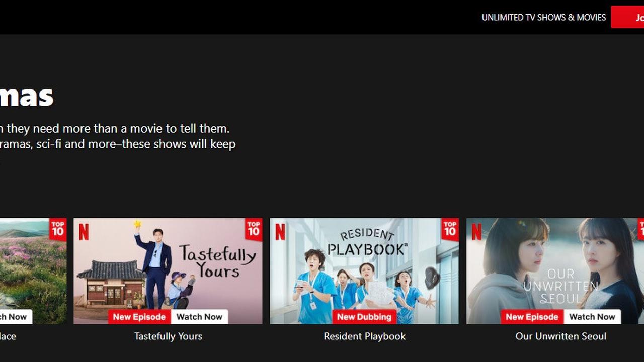Image resolution: width=644 pixels, height=362 pixels.
Task: Open the Tastefully Yours title link
Action: 168,336
